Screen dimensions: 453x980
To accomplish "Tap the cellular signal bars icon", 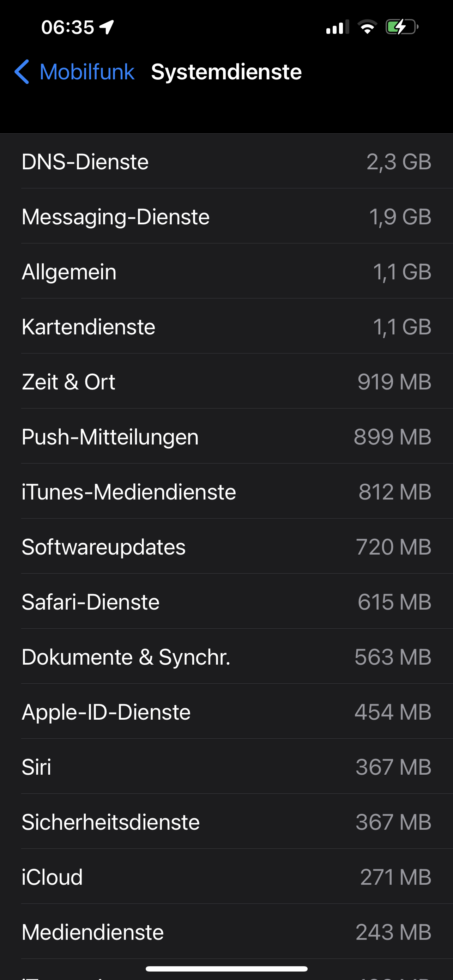I will point(337,27).
